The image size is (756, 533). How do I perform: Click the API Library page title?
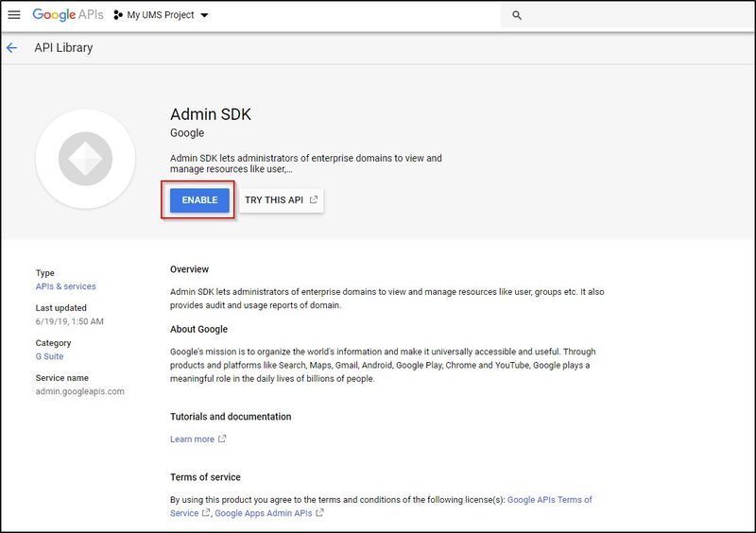(63, 47)
